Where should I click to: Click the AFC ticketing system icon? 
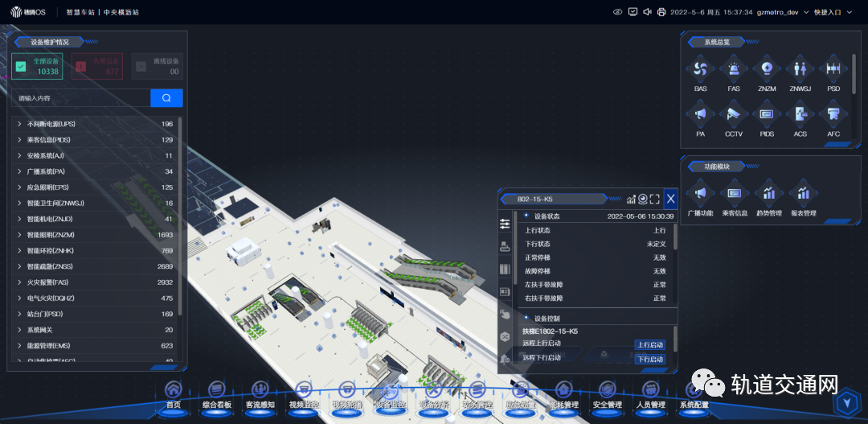click(x=833, y=115)
